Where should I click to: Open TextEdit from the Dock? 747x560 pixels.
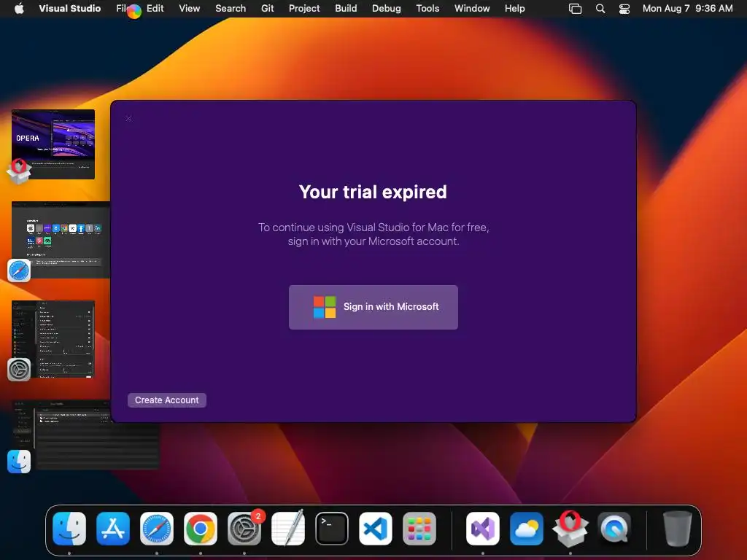click(x=288, y=529)
